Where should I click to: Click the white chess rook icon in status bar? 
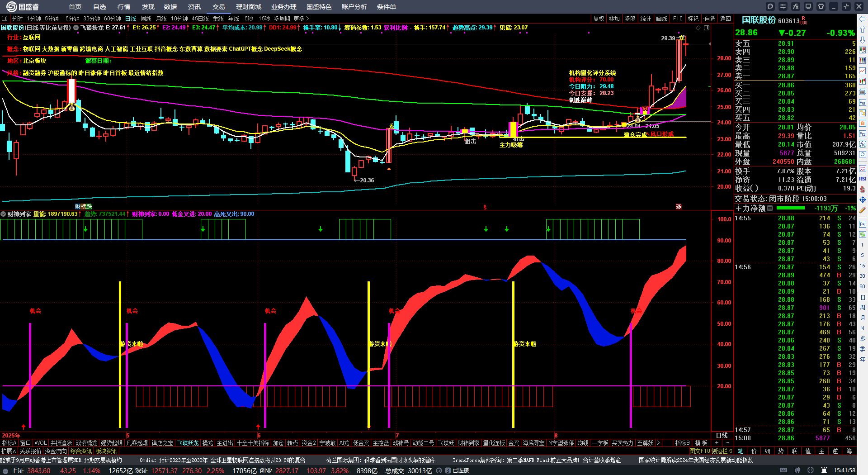coord(824,470)
